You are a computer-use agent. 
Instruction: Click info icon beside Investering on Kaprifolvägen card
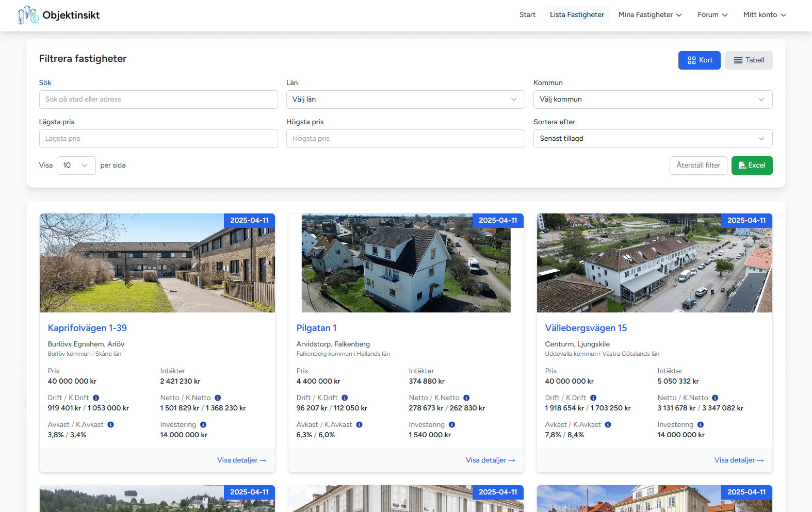click(x=203, y=424)
